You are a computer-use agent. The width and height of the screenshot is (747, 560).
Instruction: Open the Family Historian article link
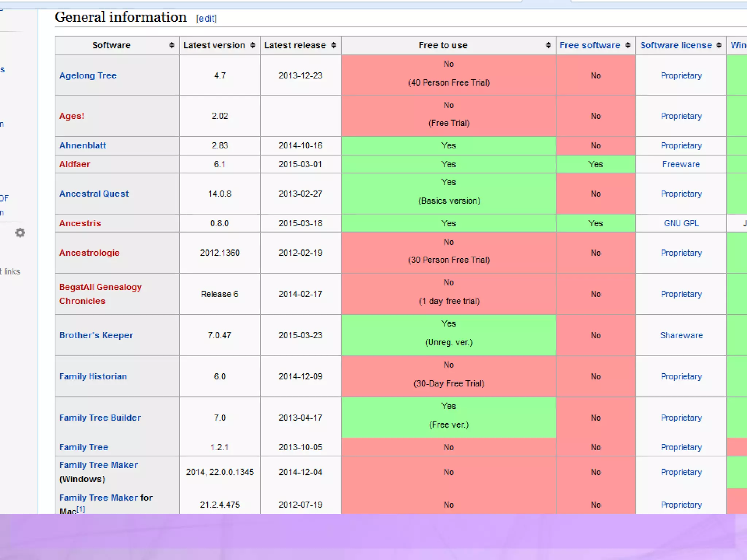[93, 376]
